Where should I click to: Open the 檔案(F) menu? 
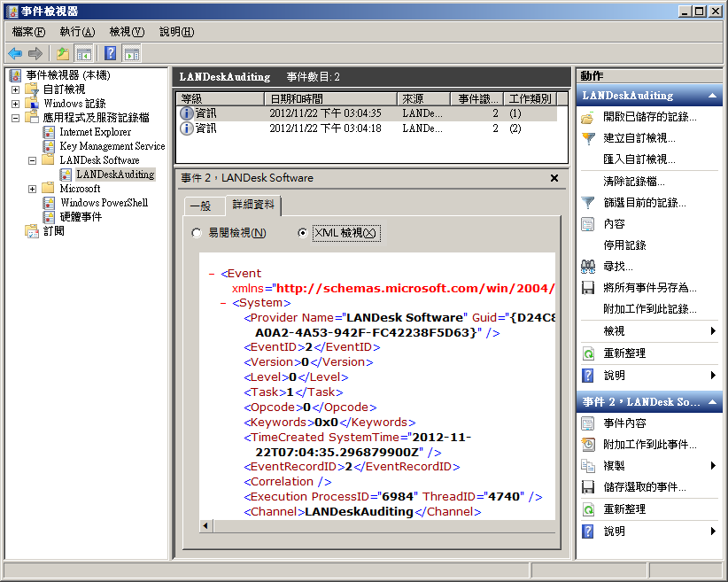point(28,32)
